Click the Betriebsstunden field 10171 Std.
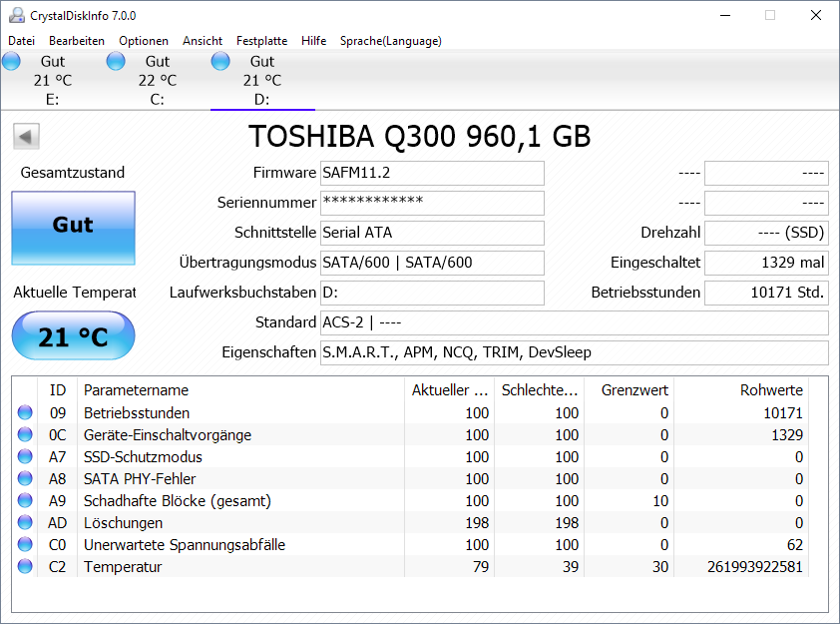This screenshot has width=840, height=624. (x=766, y=293)
